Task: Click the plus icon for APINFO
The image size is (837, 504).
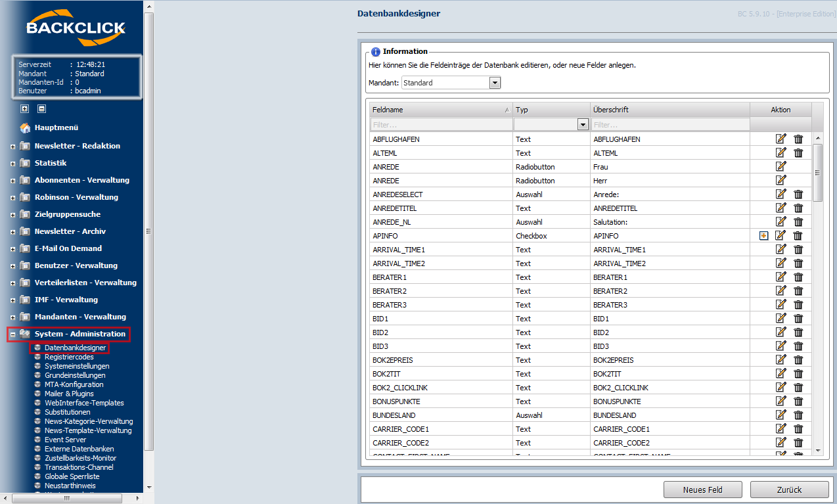Action: click(x=763, y=236)
